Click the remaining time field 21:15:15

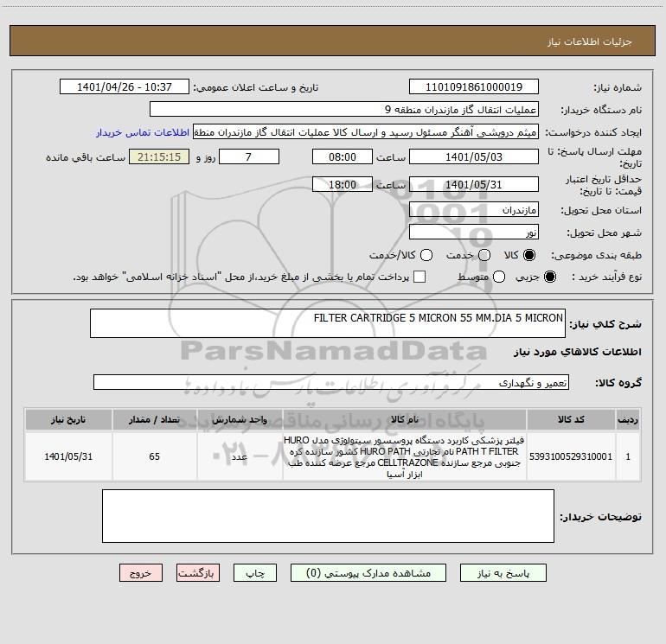point(159,156)
